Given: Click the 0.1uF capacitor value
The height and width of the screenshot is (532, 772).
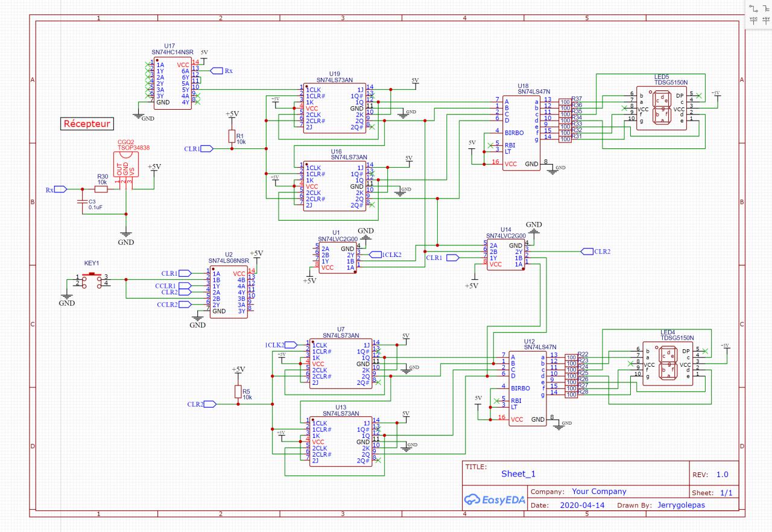Looking at the screenshot, I should pyautogui.click(x=95, y=207).
